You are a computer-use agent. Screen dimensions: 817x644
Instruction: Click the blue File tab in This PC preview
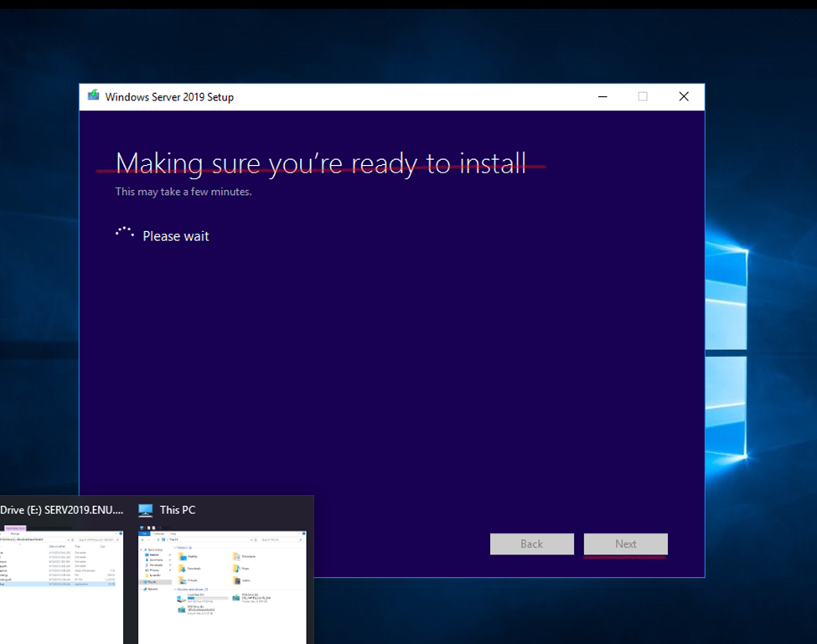click(143, 533)
